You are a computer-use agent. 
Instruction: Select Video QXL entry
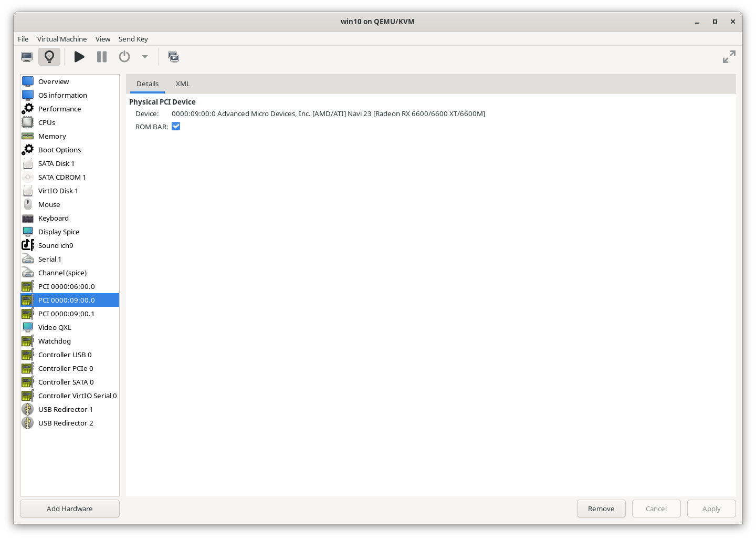pyautogui.click(x=70, y=327)
